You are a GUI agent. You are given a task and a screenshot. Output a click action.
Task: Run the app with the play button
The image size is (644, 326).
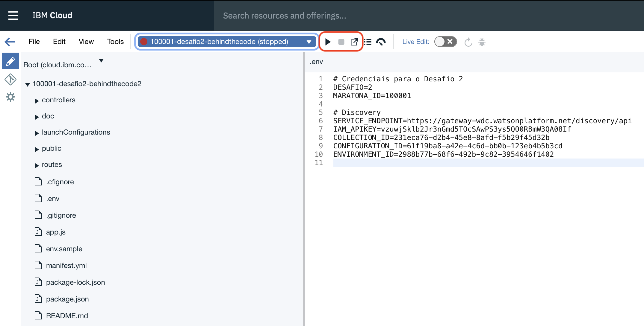[328, 42]
